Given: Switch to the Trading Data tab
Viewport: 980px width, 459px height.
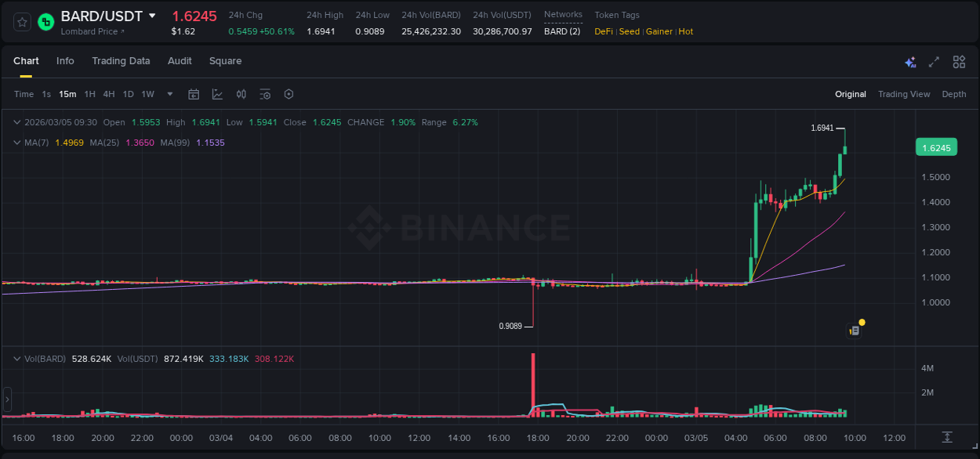Looking at the screenshot, I should point(121,61).
